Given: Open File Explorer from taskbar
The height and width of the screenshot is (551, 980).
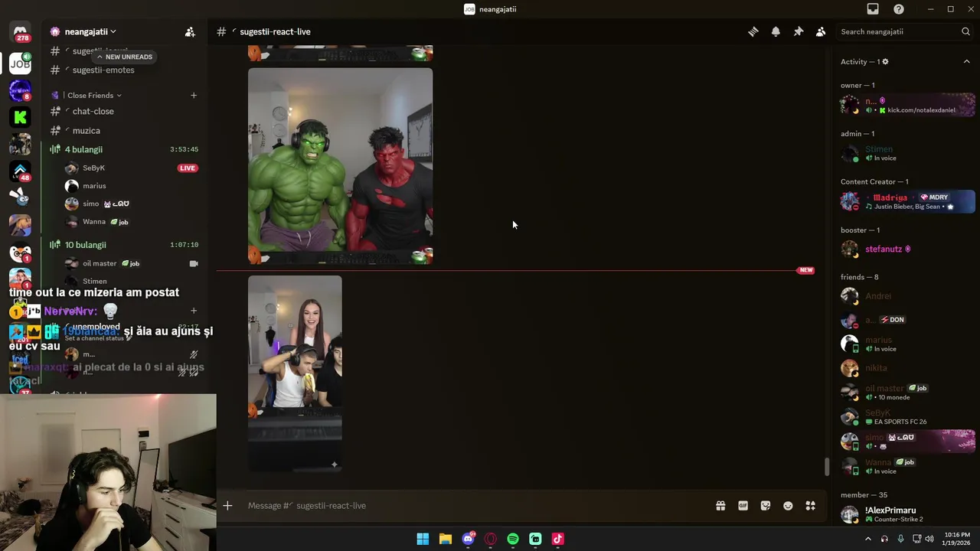Looking at the screenshot, I should coord(445,539).
